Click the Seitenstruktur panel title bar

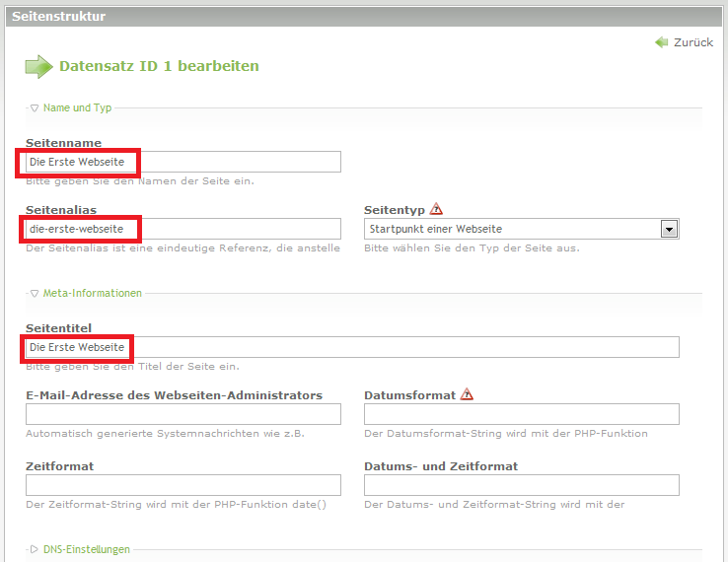pyautogui.click(x=363, y=16)
